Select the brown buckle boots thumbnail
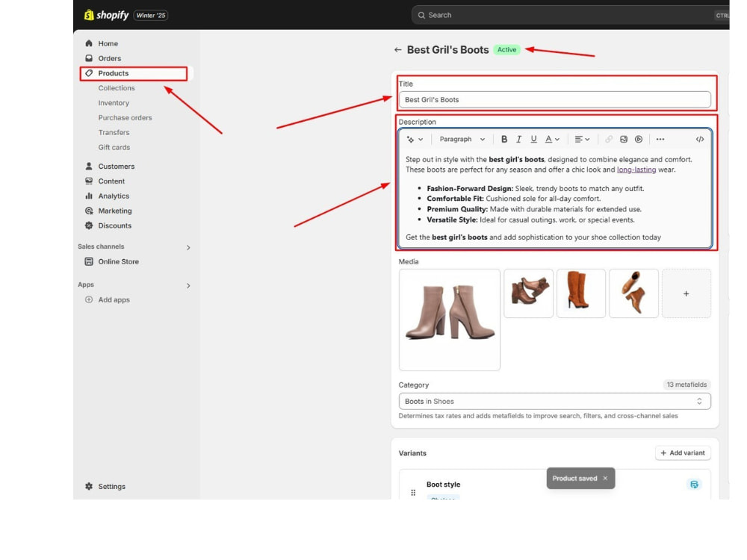The height and width of the screenshot is (560, 747). click(x=528, y=293)
